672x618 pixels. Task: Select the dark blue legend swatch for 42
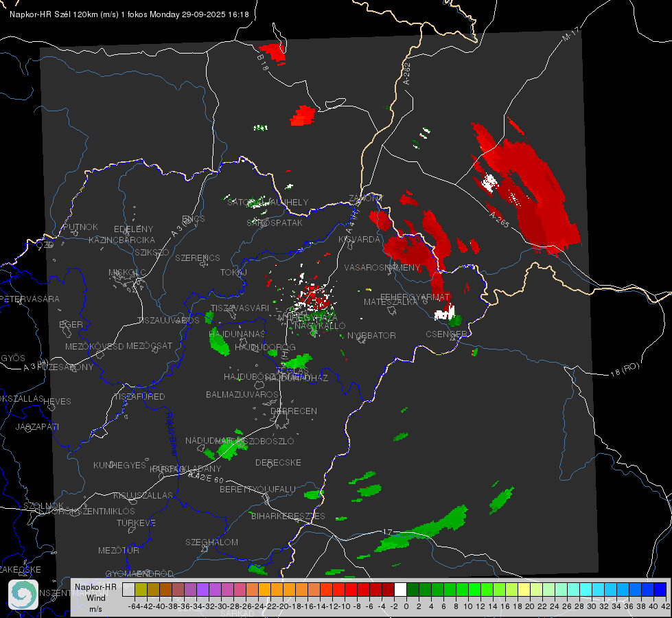(x=660, y=590)
